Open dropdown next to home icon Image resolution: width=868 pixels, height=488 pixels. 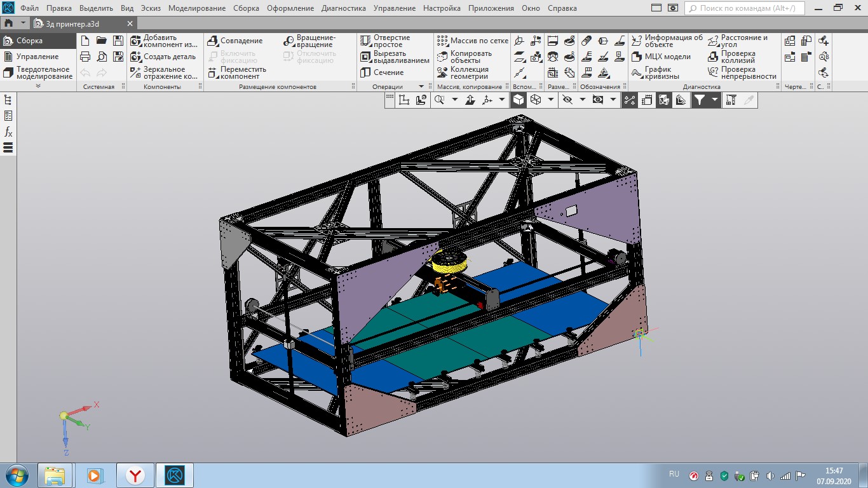(24, 23)
